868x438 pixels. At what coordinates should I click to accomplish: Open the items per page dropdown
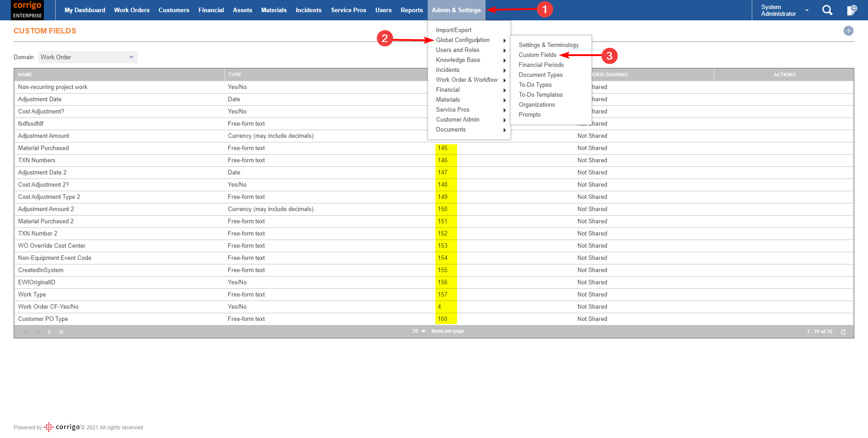point(419,331)
